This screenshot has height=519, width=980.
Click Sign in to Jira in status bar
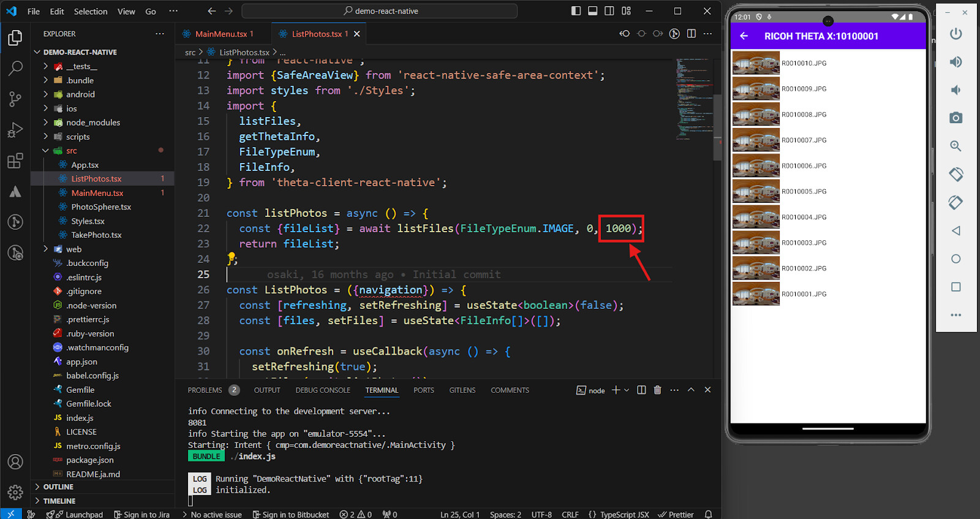tap(141, 514)
